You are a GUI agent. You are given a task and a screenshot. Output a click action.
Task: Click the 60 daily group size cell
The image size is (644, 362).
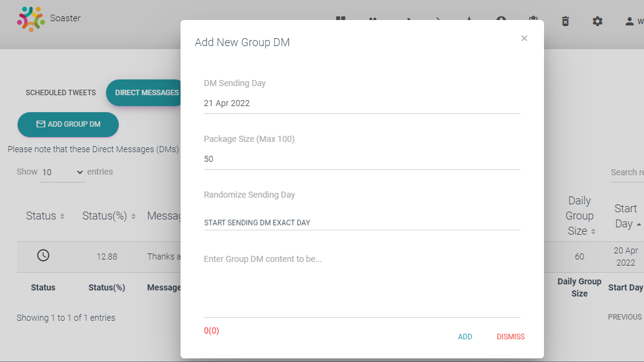pos(579,257)
